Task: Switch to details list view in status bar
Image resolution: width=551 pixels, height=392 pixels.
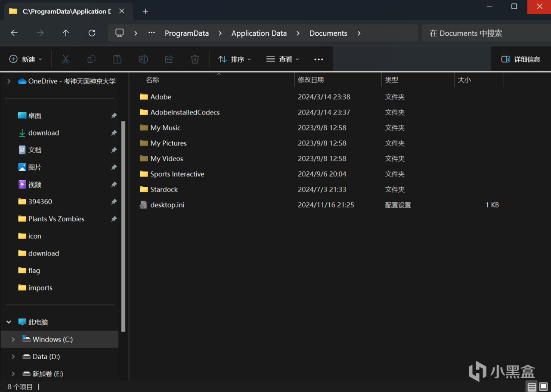Action: click(x=532, y=387)
